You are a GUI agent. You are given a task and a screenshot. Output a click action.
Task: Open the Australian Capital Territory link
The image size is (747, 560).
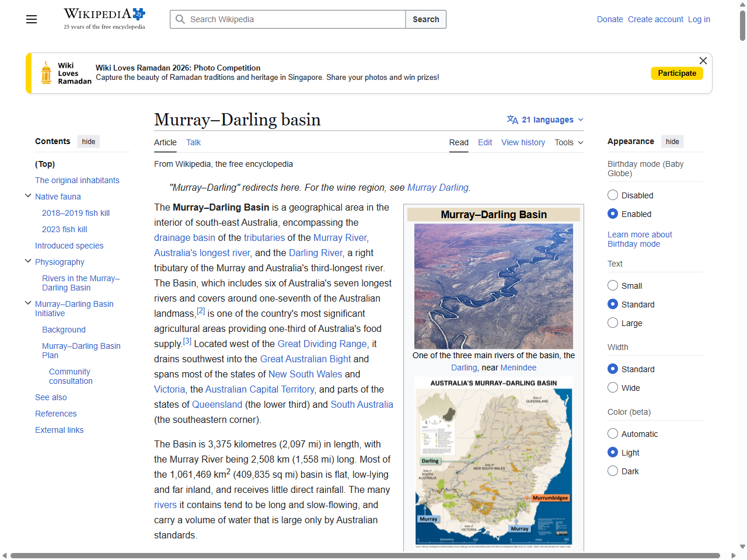[x=261, y=389]
